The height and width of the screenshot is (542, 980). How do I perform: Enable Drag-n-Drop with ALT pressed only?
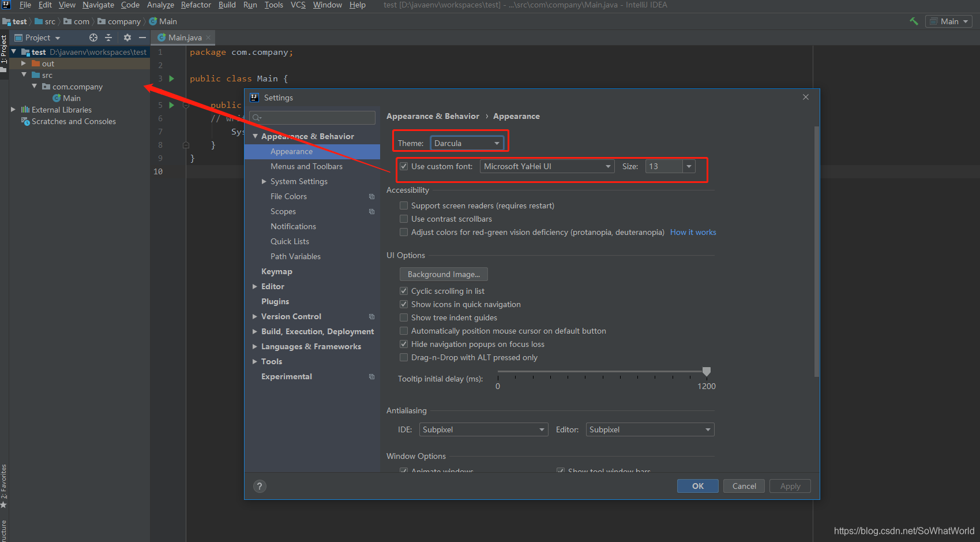pos(404,357)
